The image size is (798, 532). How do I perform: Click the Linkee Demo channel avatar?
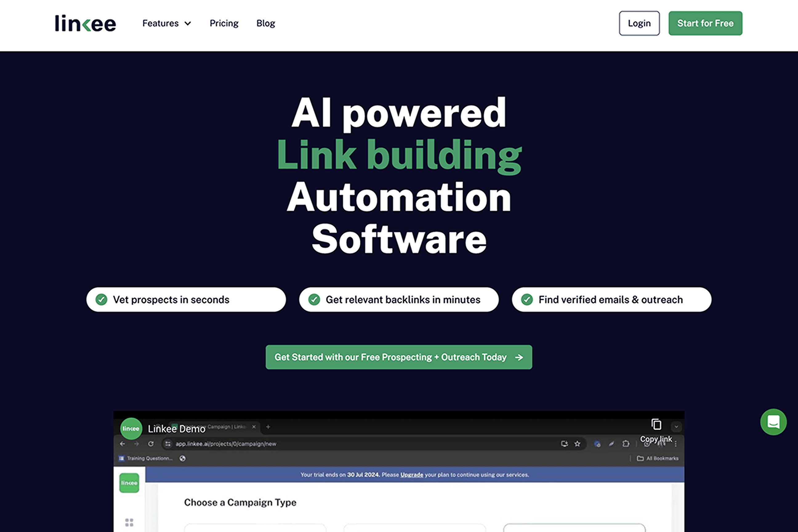point(131,429)
